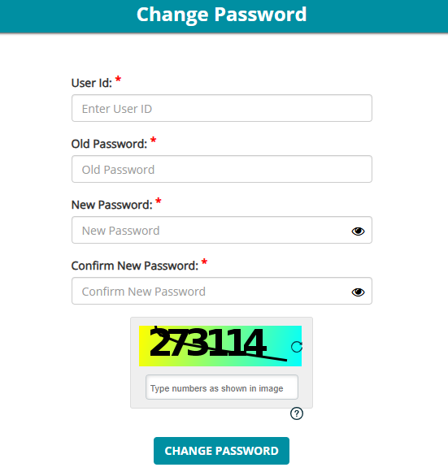This screenshot has height=476, width=448.
Task: Open the captcha help question mark
Action: 296,413
